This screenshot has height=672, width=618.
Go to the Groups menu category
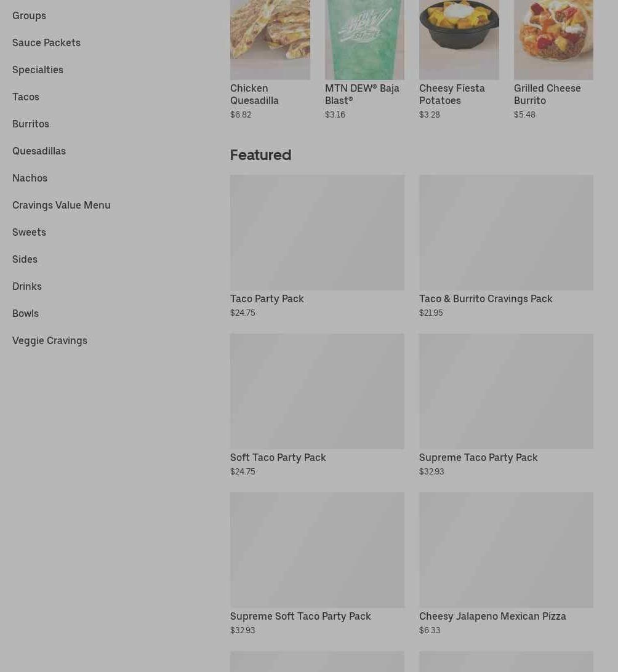coord(29,15)
